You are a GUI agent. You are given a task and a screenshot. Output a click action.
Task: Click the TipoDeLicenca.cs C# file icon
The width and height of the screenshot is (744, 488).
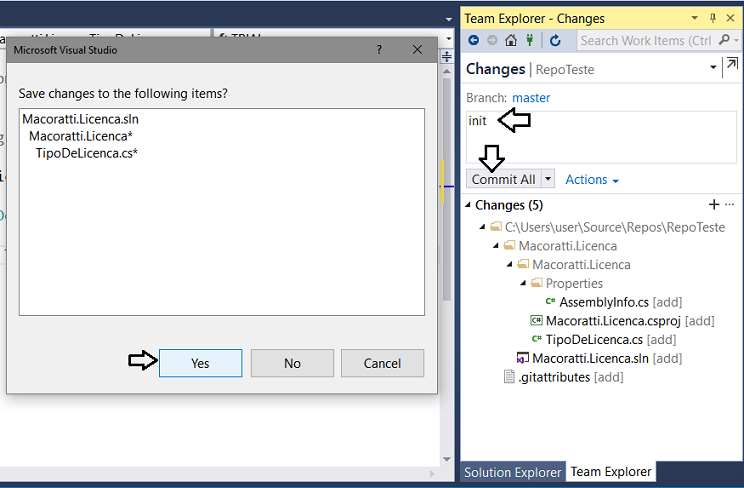point(537,339)
